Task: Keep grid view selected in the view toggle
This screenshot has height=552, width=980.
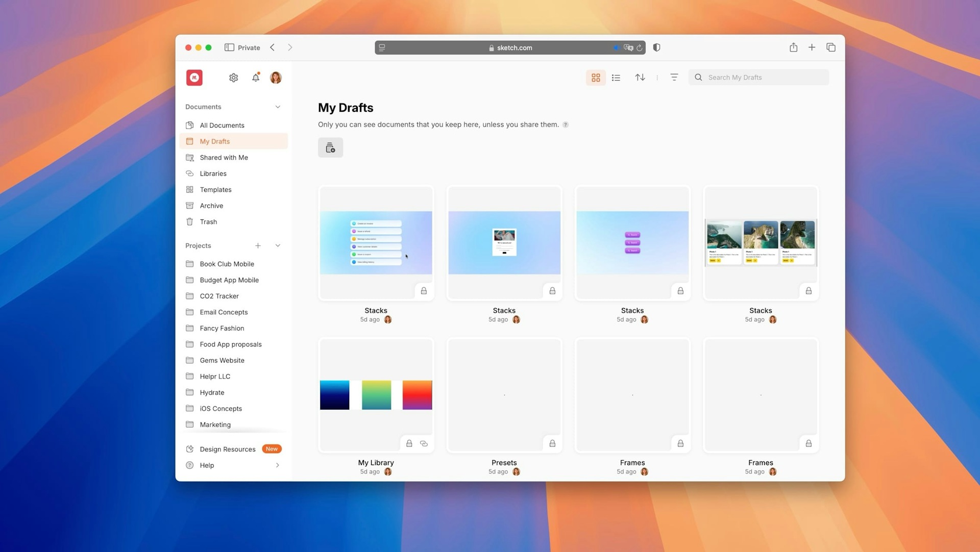Action: point(596,77)
